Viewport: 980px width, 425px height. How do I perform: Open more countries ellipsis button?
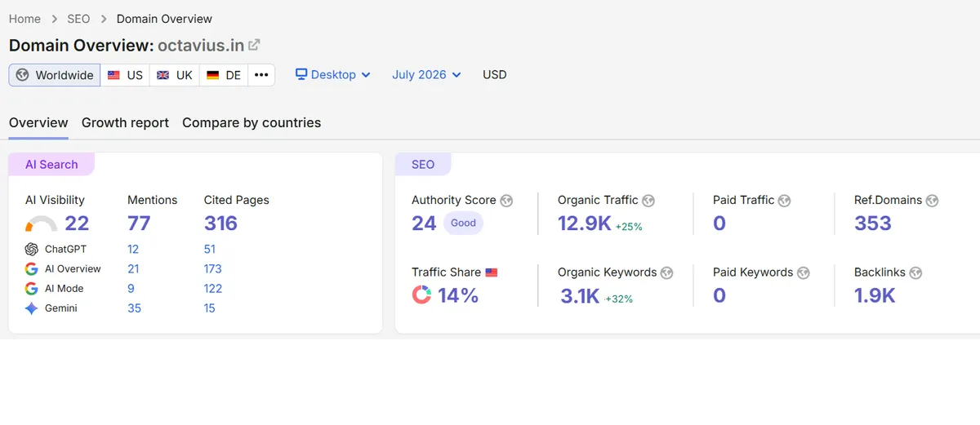261,75
